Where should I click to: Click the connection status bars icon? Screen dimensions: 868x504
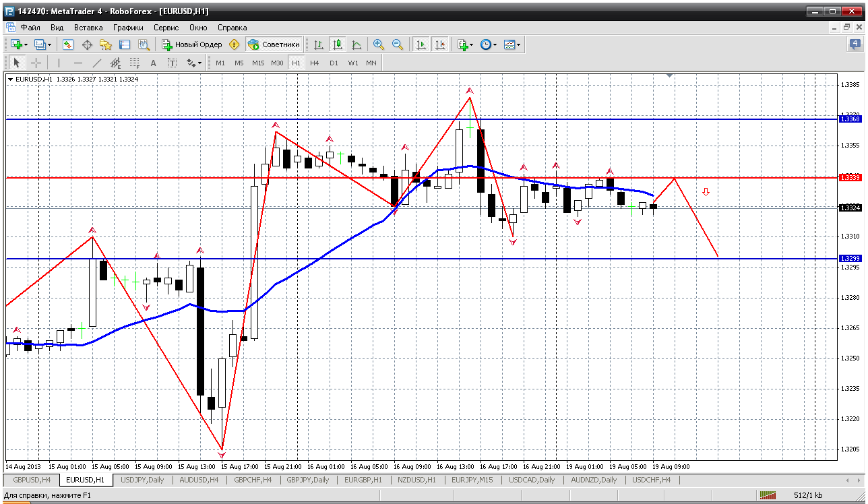point(768,495)
